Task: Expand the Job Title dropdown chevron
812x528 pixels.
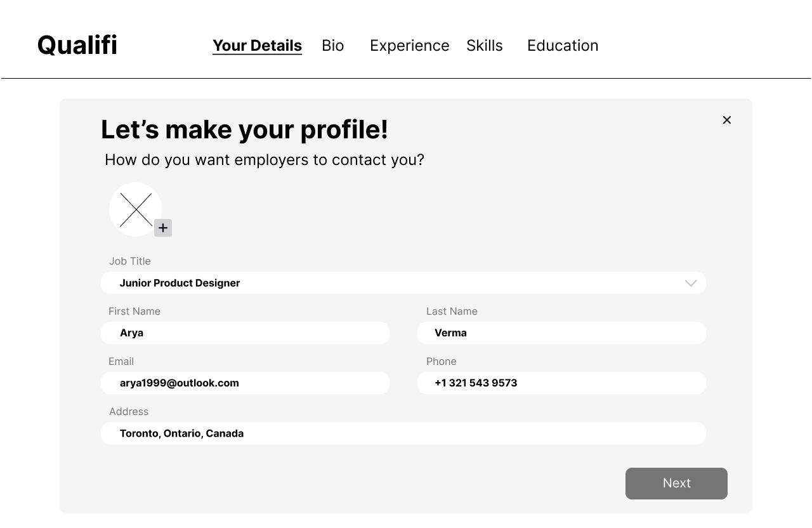Action: pyautogui.click(x=691, y=283)
